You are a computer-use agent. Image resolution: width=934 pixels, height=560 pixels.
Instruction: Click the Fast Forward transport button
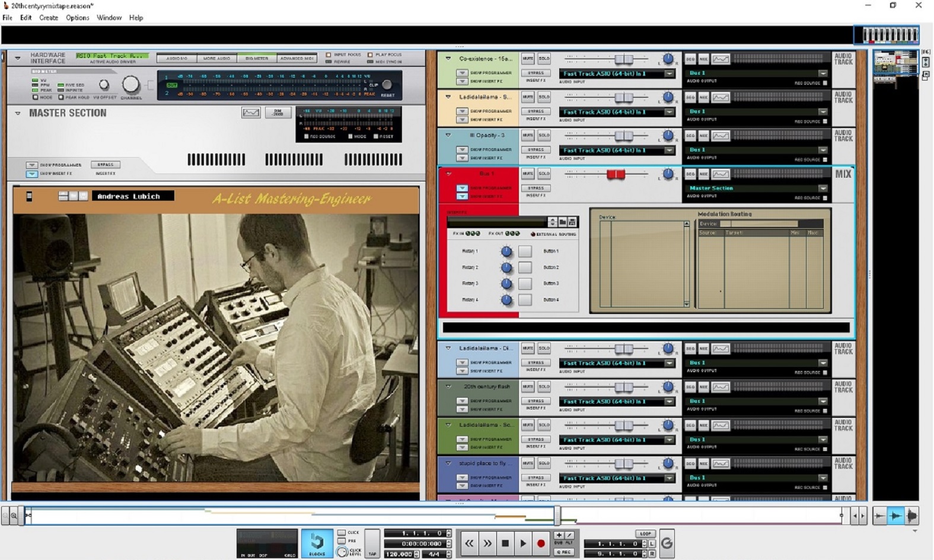(x=487, y=543)
